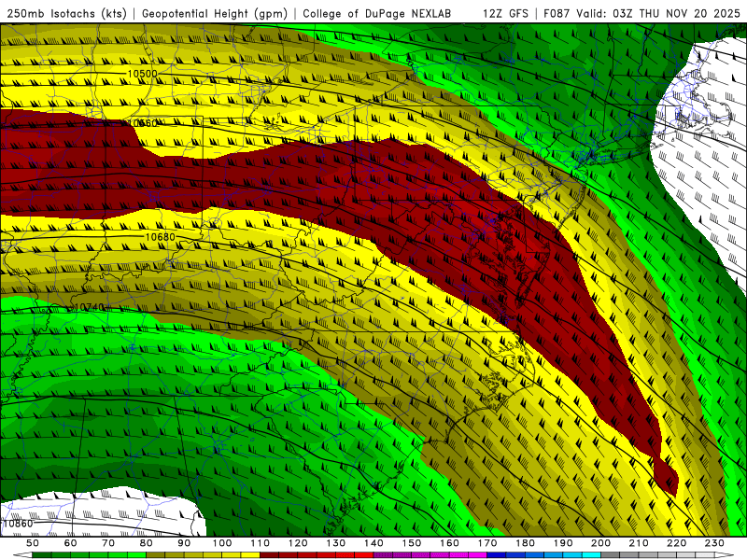Click the 210 value on color scale
Screen dimensions: 747x560
click(639, 543)
